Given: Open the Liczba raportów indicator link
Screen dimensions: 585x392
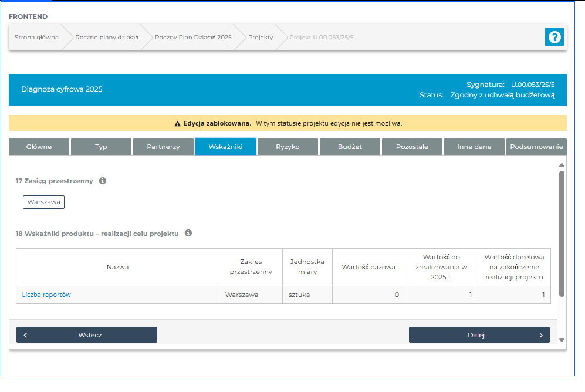Looking at the screenshot, I should [x=46, y=295].
